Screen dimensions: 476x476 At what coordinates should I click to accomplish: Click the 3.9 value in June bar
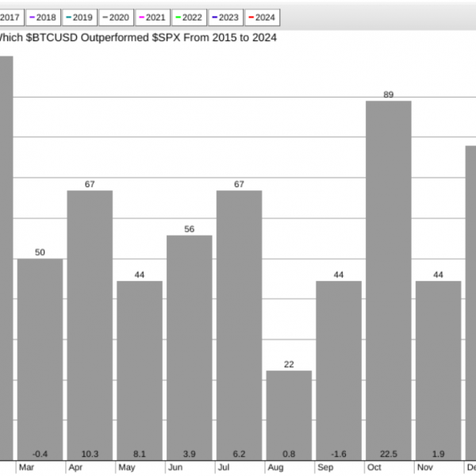pos(190,454)
